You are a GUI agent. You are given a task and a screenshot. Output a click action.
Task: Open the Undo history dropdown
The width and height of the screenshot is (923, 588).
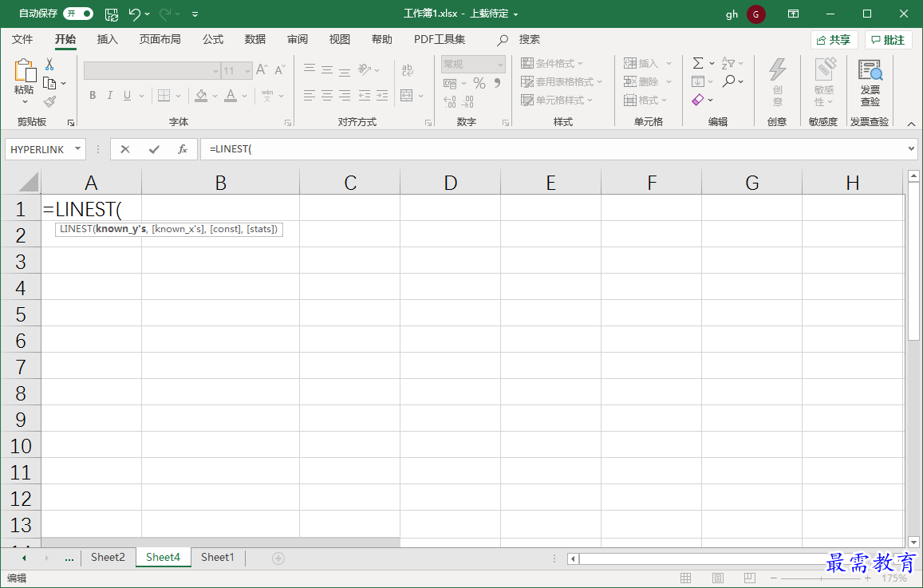pos(147,14)
